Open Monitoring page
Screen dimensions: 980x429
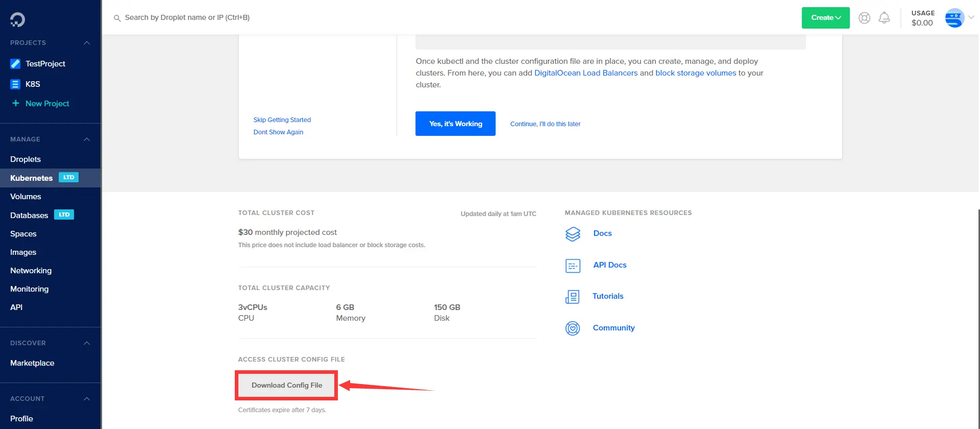pyautogui.click(x=30, y=289)
